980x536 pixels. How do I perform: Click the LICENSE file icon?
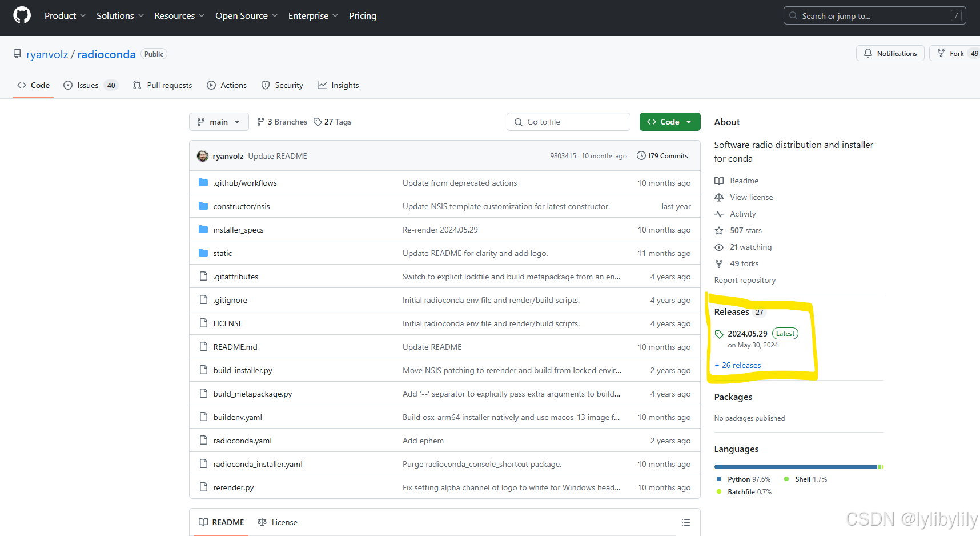[x=203, y=323]
